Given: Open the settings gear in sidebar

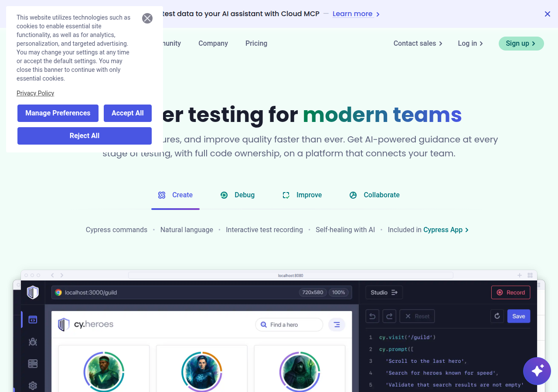Looking at the screenshot, I should point(33,385).
